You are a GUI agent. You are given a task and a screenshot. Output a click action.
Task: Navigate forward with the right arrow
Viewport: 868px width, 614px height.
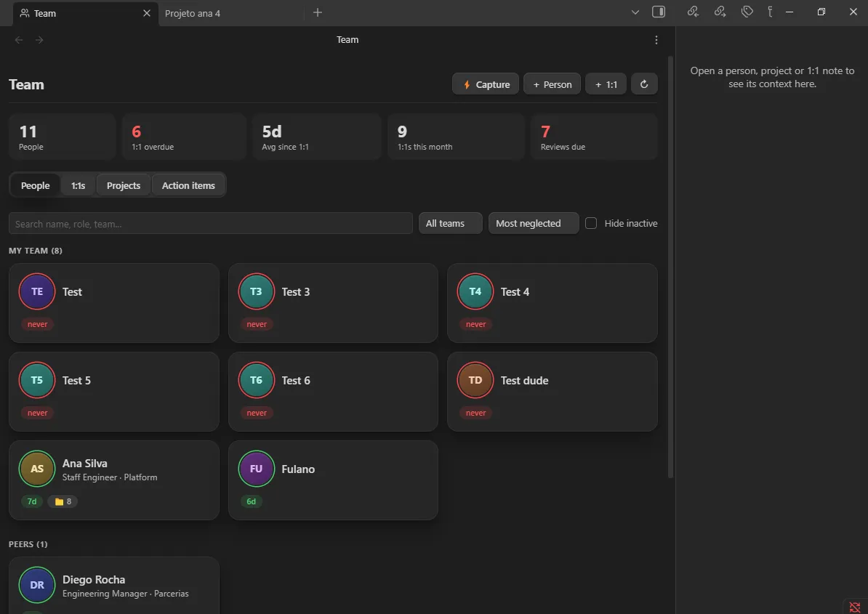(x=39, y=40)
